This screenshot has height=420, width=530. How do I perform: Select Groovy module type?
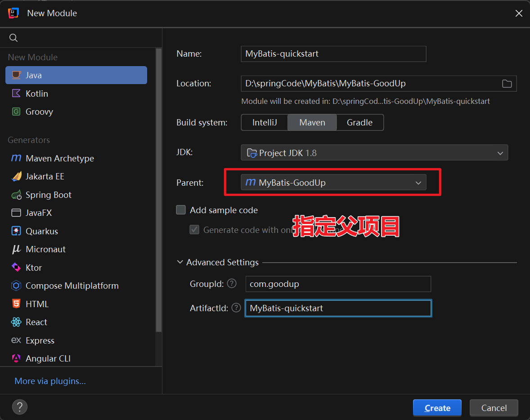click(76, 112)
